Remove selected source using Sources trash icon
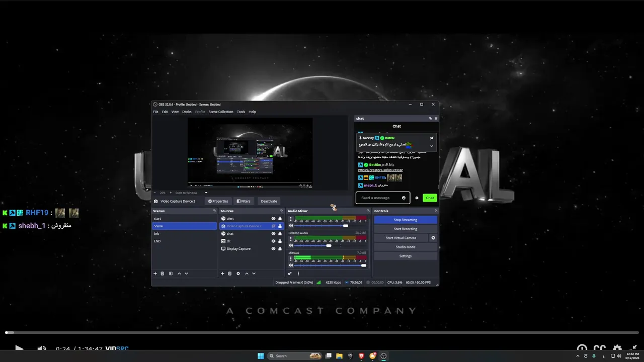 pyautogui.click(x=230, y=274)
